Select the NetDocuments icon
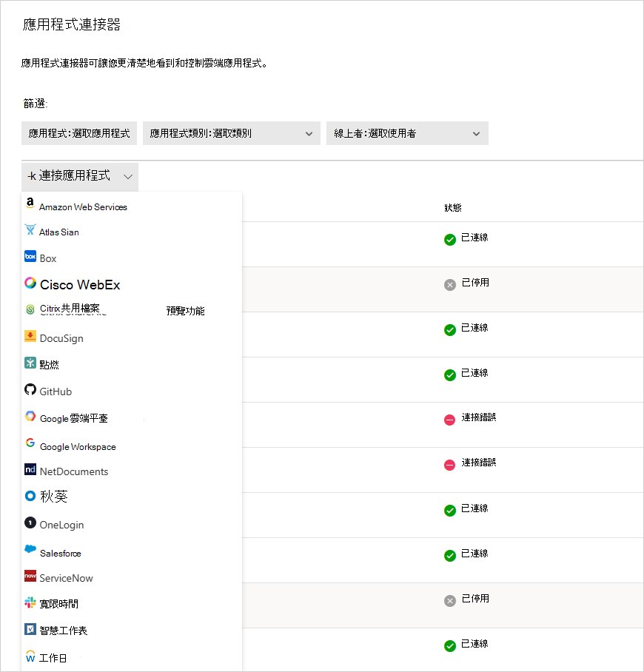The image size is (644, 672). (x=30, y=471)
